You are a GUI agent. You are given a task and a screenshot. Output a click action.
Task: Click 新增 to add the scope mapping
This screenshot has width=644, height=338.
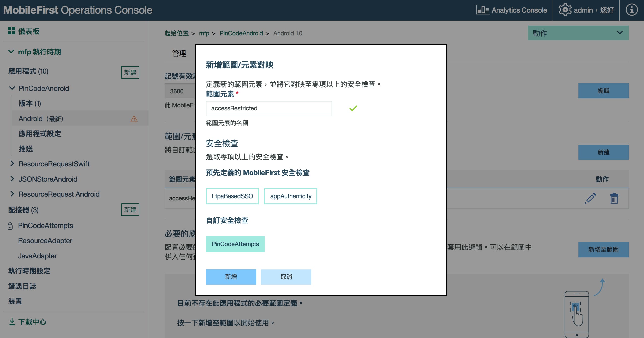coord(231,277)
